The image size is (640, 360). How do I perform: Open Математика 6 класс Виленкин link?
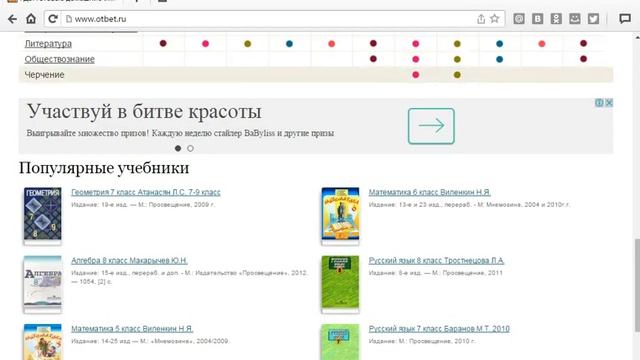coord(429,192)
